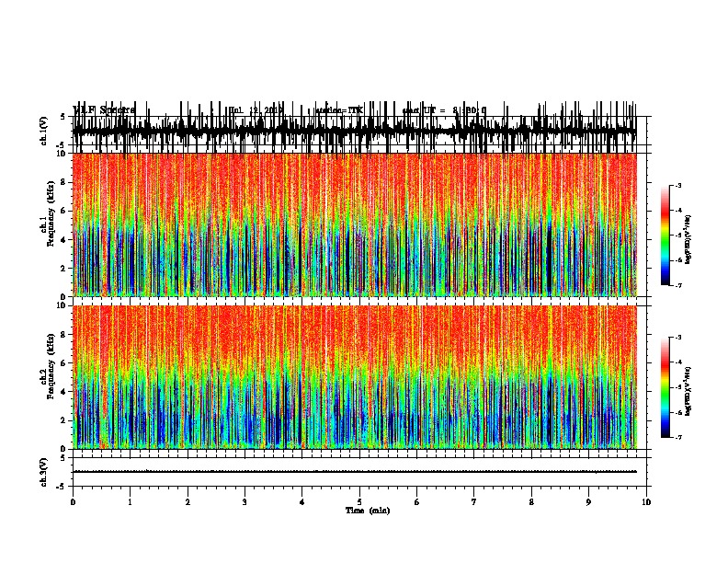
Task: Click the '4' kHz tick on ch.2 frequency axis
Action: pos(63,392)
